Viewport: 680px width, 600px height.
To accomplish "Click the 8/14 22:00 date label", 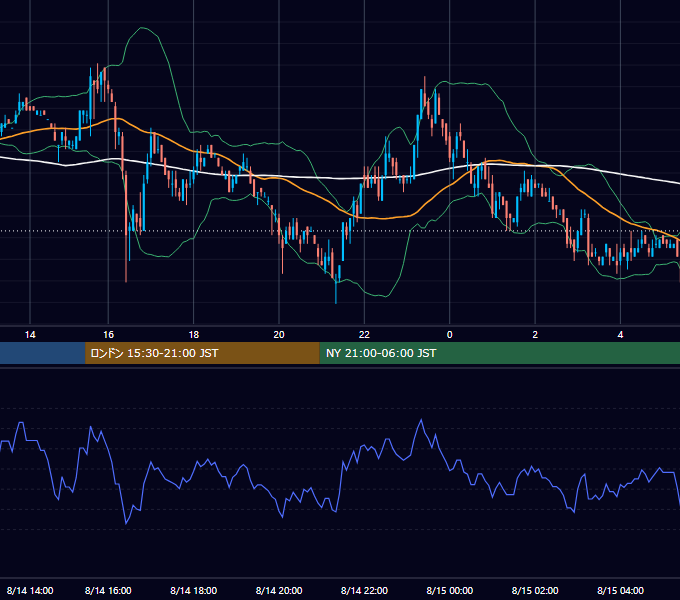I will pos(364,590).
